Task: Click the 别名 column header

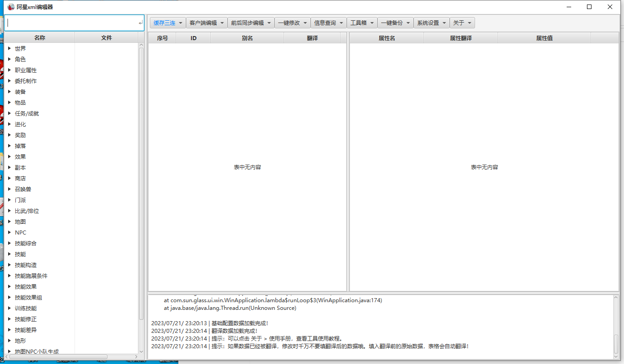Action: click(x=247, y=38)
